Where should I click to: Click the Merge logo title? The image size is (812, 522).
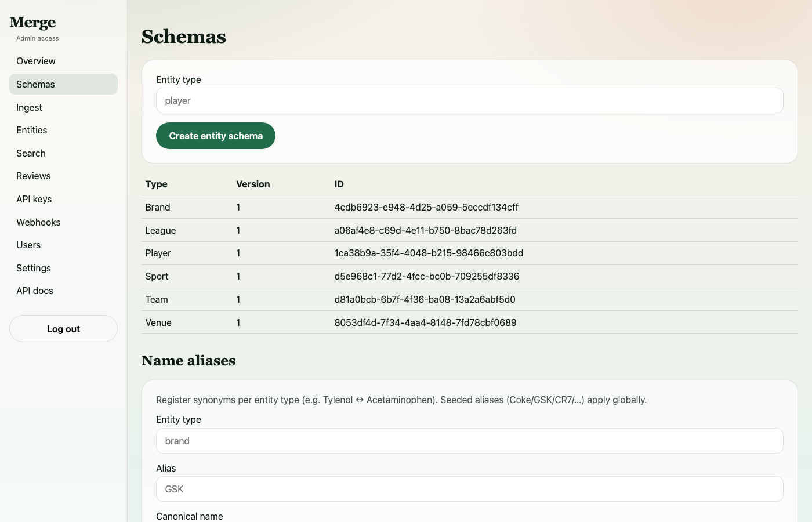click(x=32, y=23)
